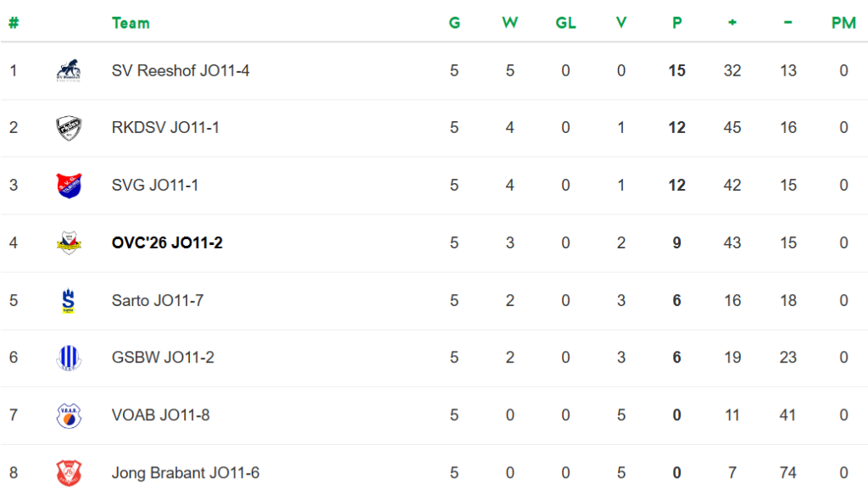Image resolution: width=868 pixels, height=500 pixels.
Task: Click the SVG club logo
Action: [69, 185]
